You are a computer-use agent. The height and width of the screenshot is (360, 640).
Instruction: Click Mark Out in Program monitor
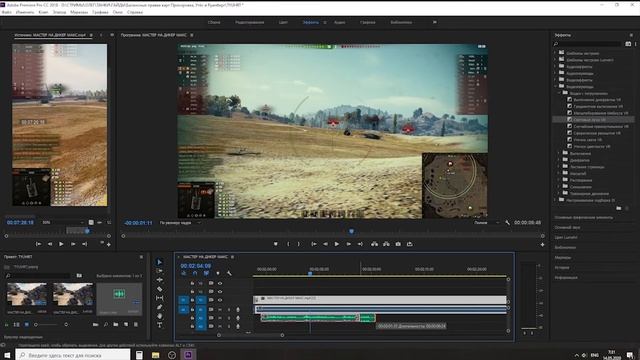click(x=299, y=244)
